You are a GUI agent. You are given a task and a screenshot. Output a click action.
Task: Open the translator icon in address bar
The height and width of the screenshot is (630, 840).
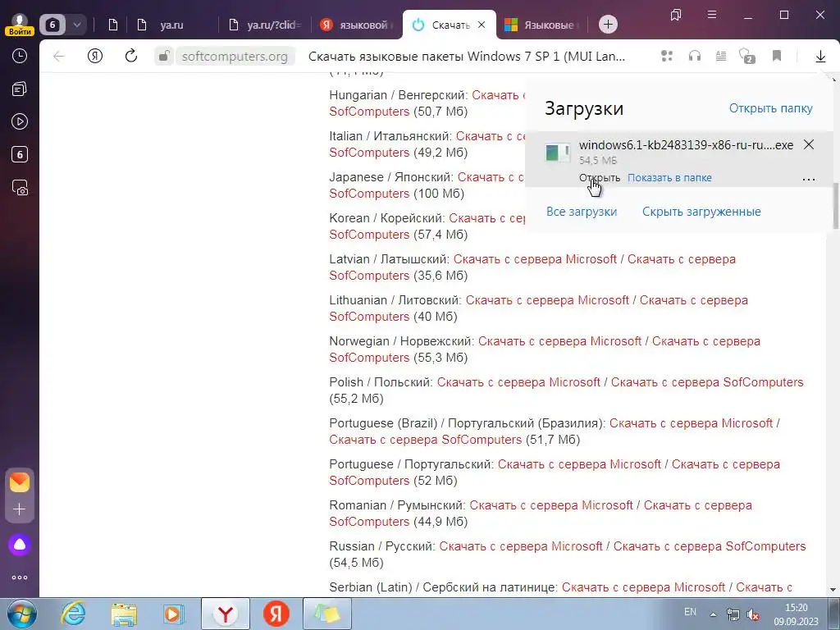[x=746, y=56]
